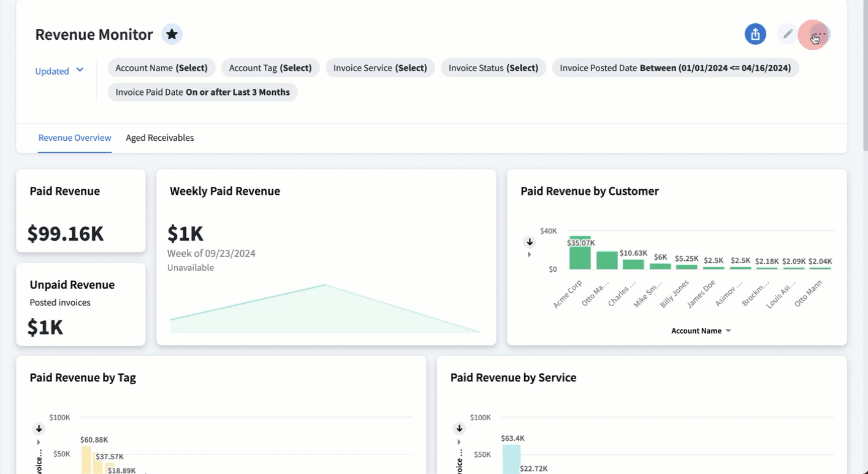Select the Revenue Overview tab

[75, 138]
